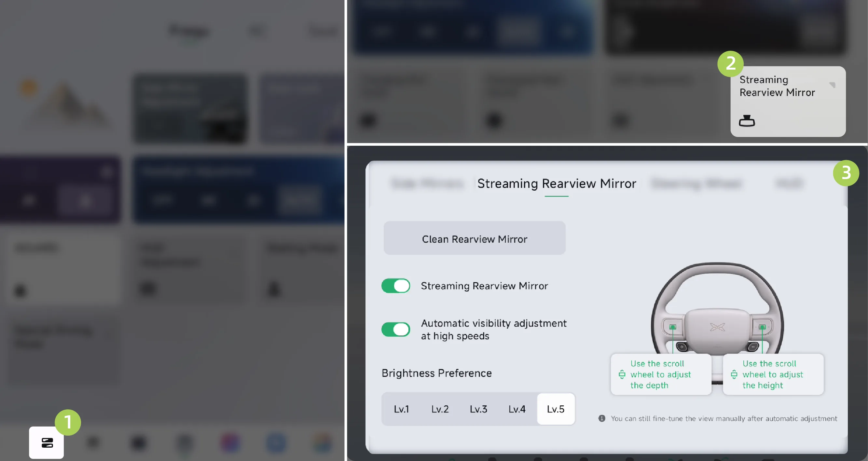868x461 pixels.
Task: Toggle automatic visibility adjustment at high speeds
Action: tap(395, 329)
